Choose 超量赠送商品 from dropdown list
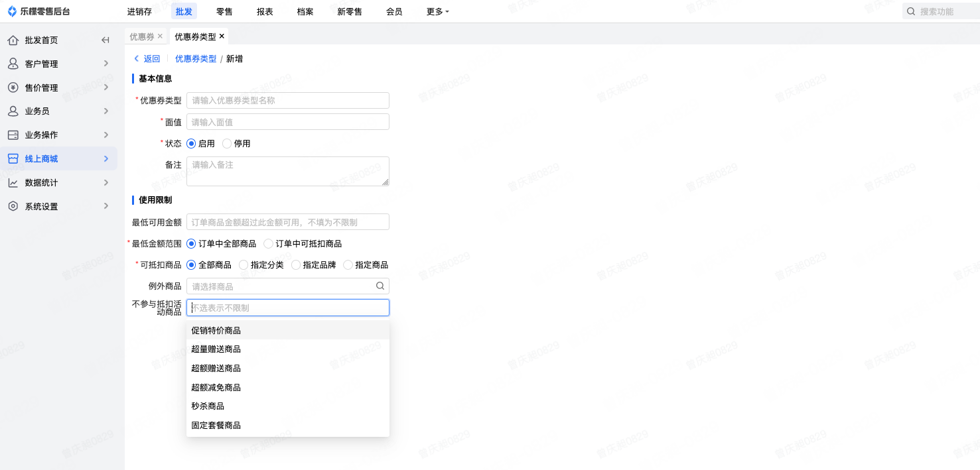This screenshot has width=980, height=470. (288, 349)
